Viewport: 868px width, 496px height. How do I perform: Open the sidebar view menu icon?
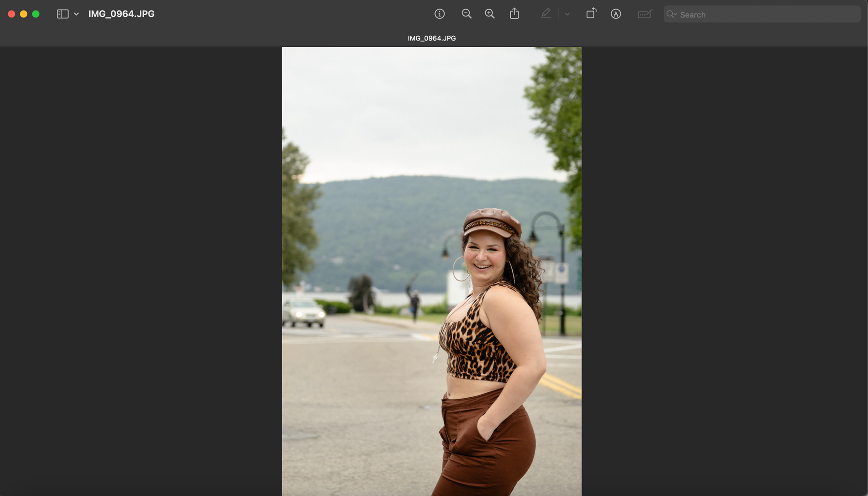(63, 14)
